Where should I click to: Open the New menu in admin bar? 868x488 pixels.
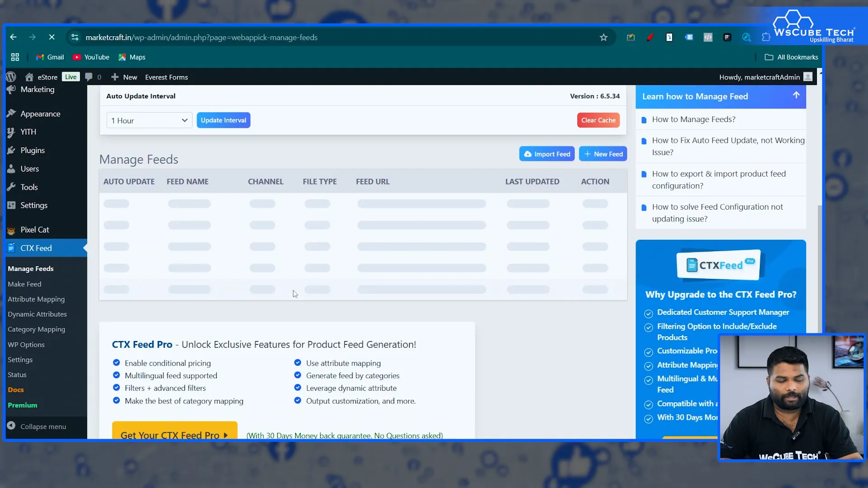pos(124,77)
